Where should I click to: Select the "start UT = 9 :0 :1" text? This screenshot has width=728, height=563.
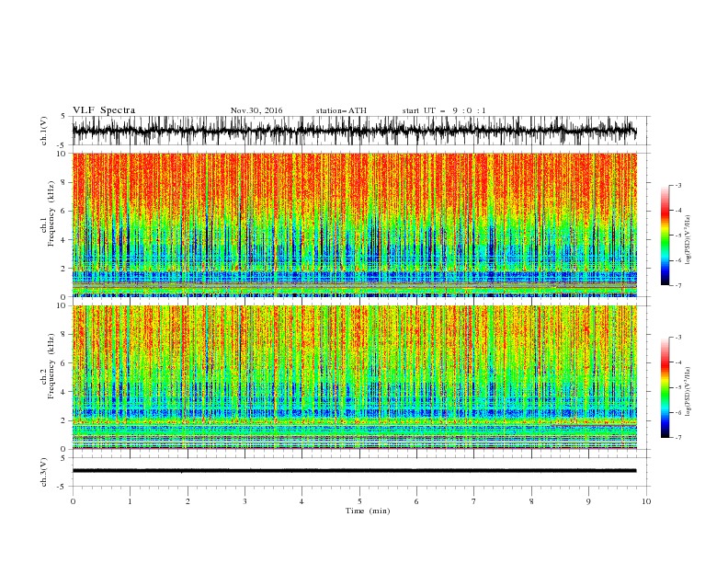point(444,110)
